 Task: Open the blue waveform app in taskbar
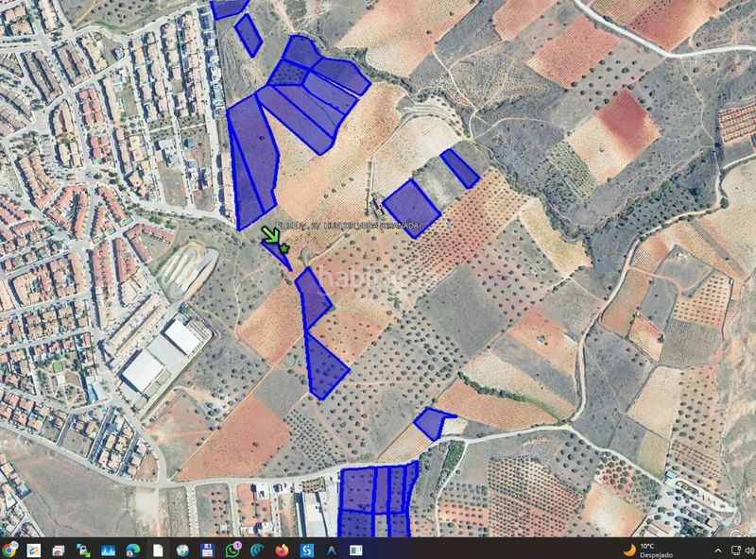tap(108, 550)
